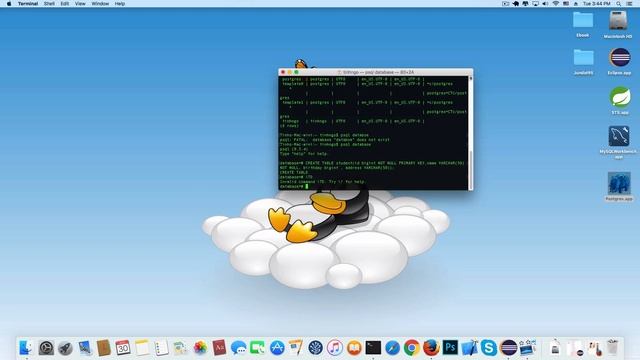The image size is (640, 360).
Task: Open Notification Center in menu bar
Action: 629,4
